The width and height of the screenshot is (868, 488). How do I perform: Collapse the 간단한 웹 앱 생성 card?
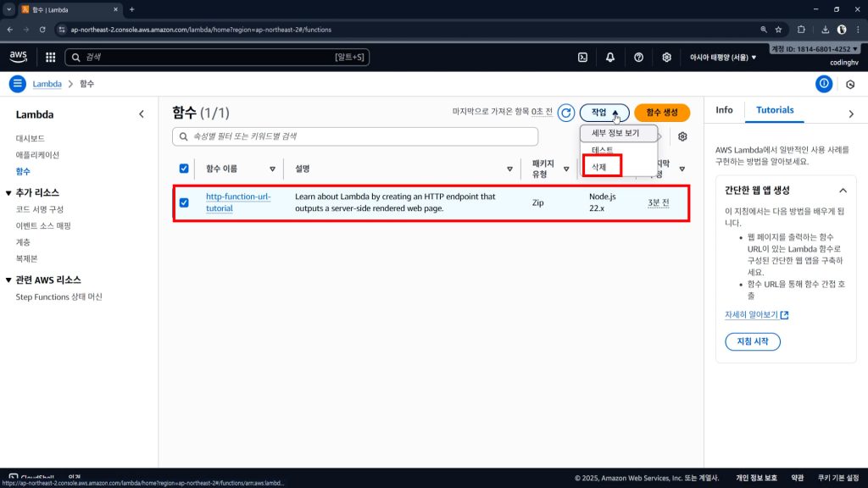click(843, 191)
